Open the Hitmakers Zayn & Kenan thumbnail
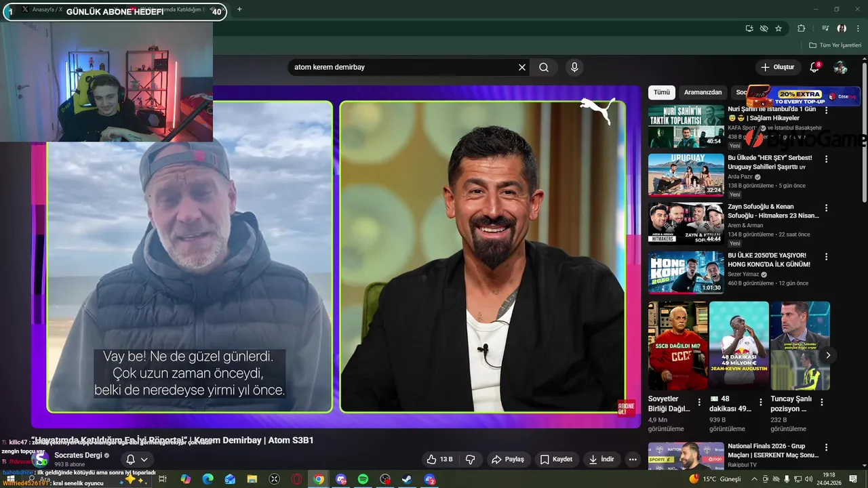This screenshot has width=868, height=488. [686, 224]
